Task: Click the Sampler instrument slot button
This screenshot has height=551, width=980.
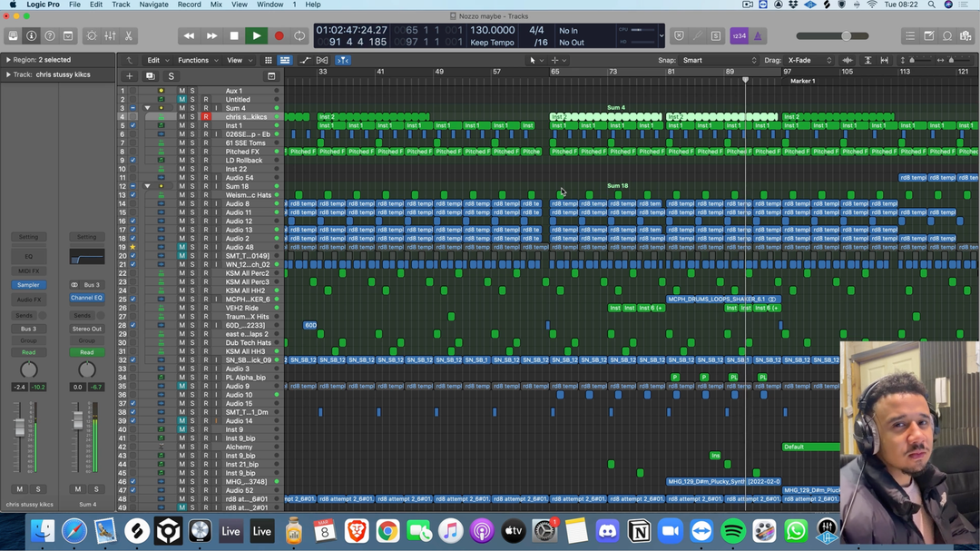Action: pyautogui.click(x=28, y=285)
